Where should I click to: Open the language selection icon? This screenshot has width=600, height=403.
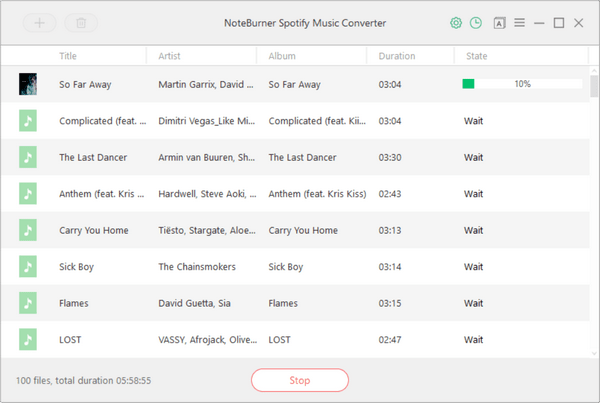[x=499, y=23]
